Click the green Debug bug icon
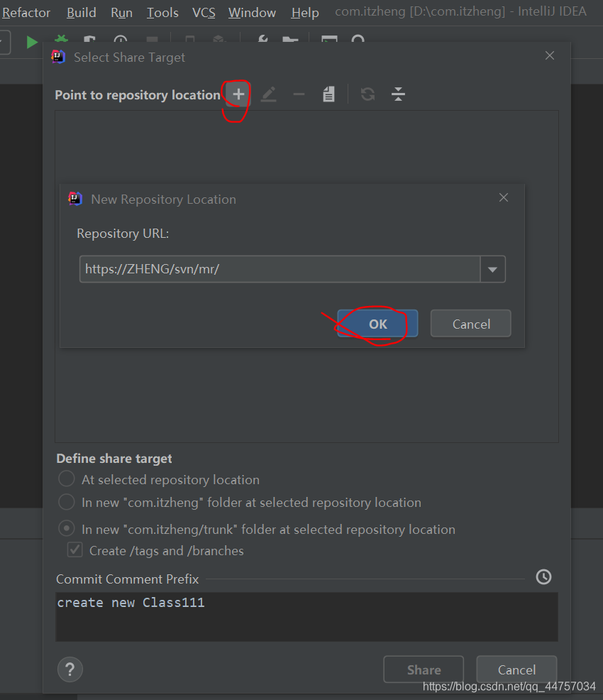Screen dimensions: 603x700 [61, 39]
